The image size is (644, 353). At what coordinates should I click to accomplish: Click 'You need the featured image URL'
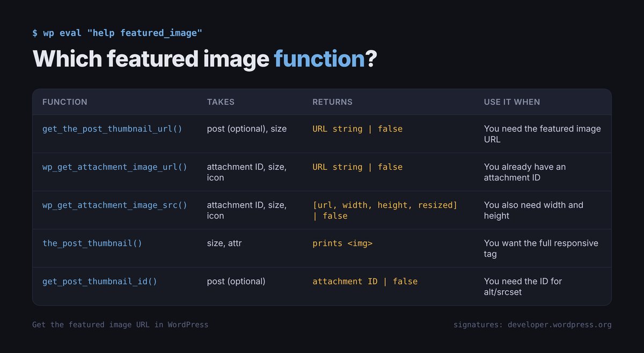tap(543, 134)
